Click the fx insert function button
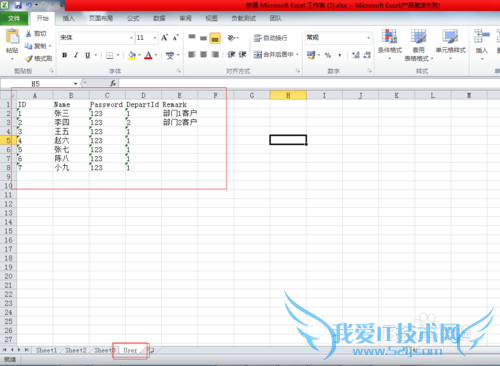 click(x=113, y=83)
